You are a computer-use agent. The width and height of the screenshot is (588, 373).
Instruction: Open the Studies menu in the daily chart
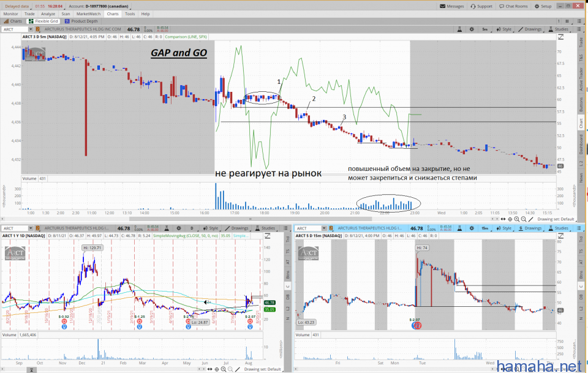tap(265, 228)
